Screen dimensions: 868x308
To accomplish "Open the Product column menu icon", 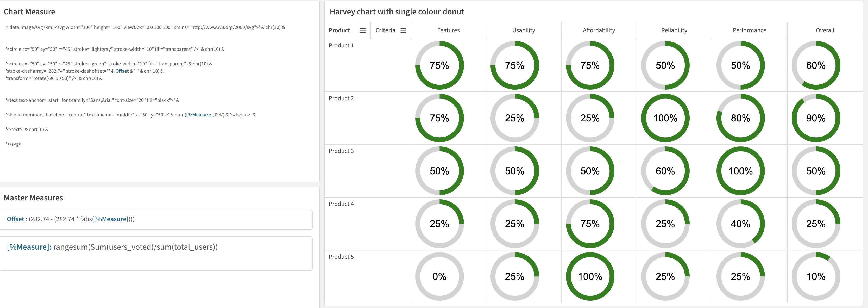I will 363,30.
